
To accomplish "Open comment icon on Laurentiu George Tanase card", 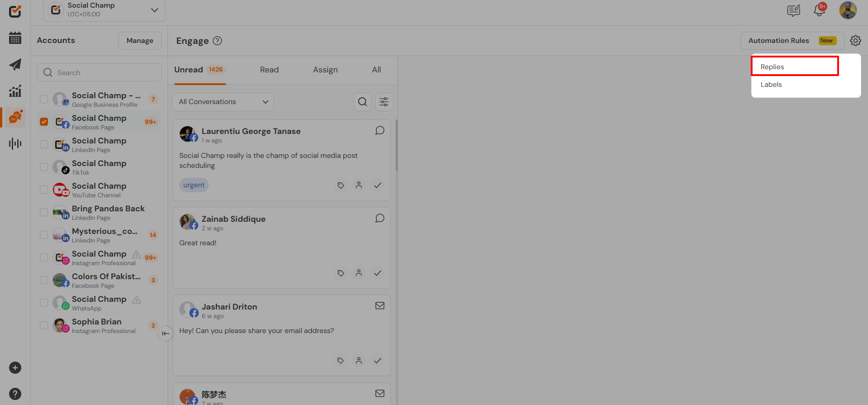I will point(380,130).
